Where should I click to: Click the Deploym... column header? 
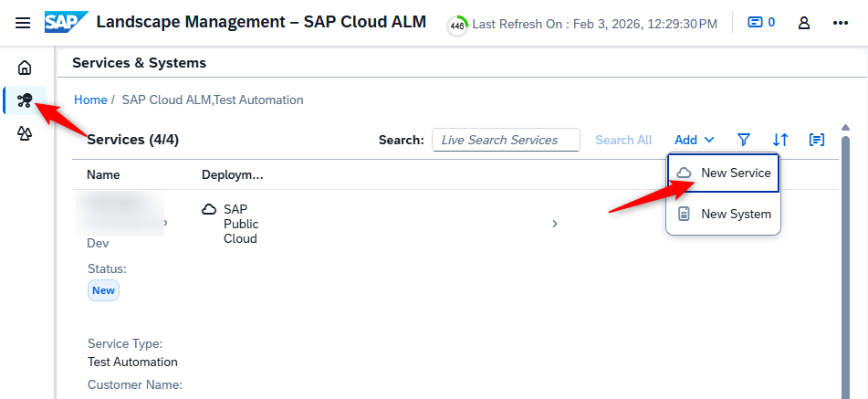pyautogui.click(x=232, y=175)
